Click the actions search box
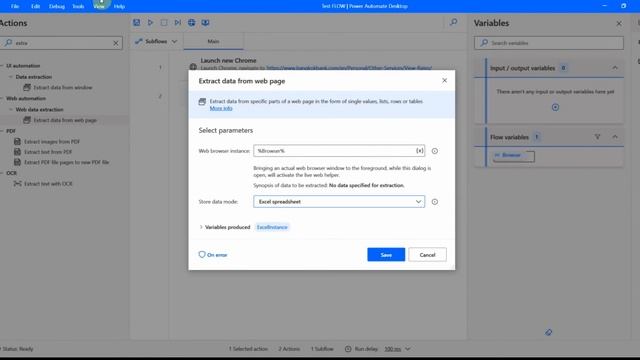640x360 pixels. (x=61, y=43)
